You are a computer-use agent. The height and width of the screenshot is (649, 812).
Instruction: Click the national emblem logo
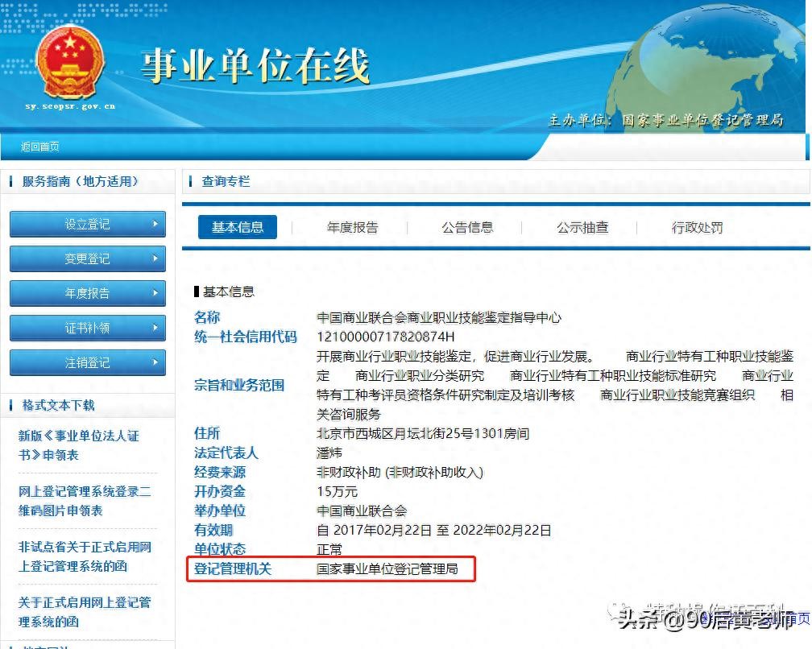pos(70,63)
